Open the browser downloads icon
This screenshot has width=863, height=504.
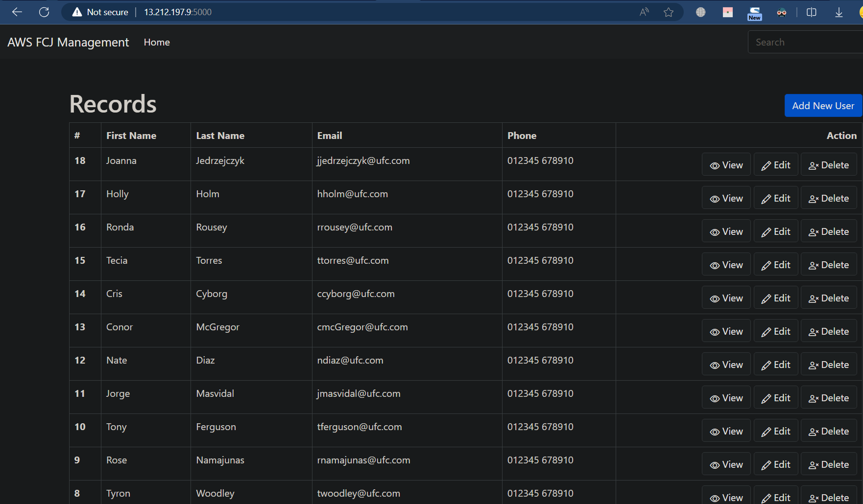click(x=839, y=12)
